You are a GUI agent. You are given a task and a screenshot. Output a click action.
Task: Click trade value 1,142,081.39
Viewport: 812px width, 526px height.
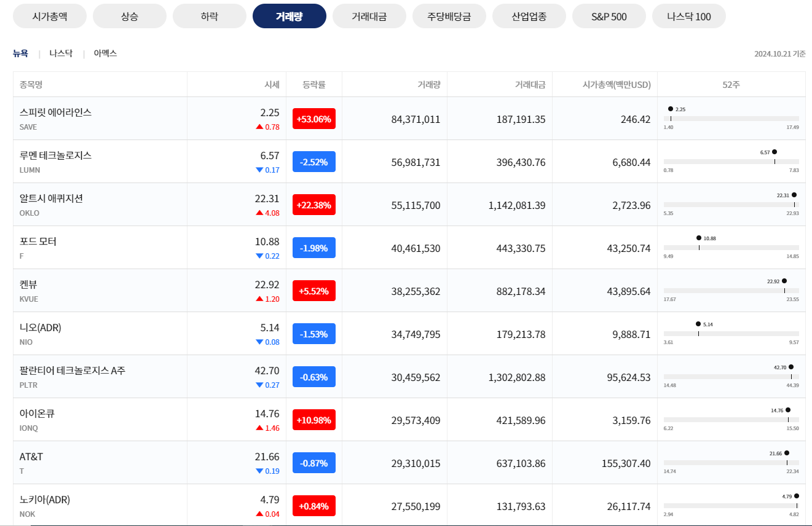517,205
